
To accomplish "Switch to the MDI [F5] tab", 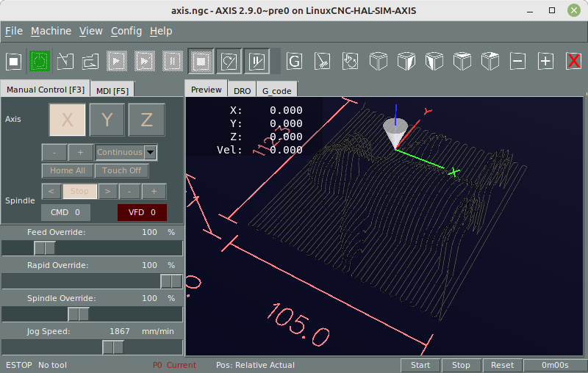I will click(112, 90).
